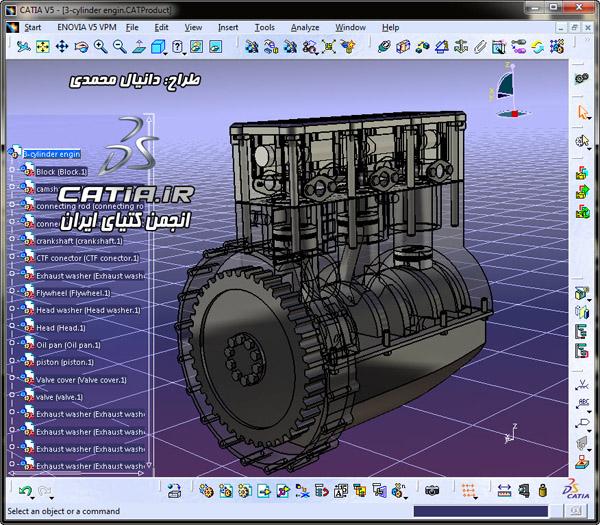Click Graph Tree Reordering icon
The width and height of the screenshot is (600, 525).
[x=321, y=490]
